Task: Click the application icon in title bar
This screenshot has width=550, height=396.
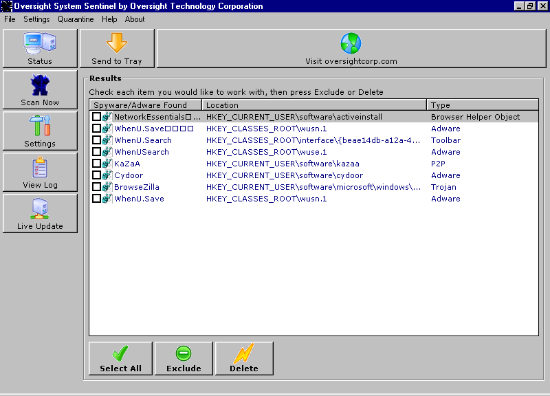Action: tap(7, 6)
